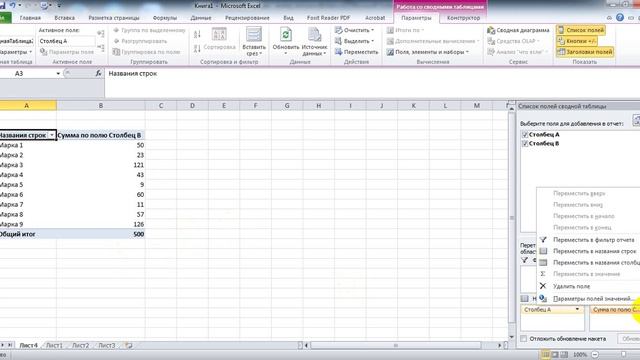Open the Name Box dropdown arrow
The height and width of the screenshot is (360, 640).
coord(58,73)
